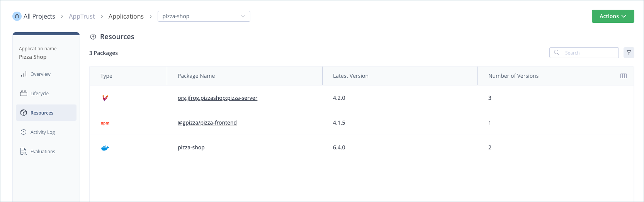
Task: Click the version count 2 for pizza-shop
Action: point(490,147)
